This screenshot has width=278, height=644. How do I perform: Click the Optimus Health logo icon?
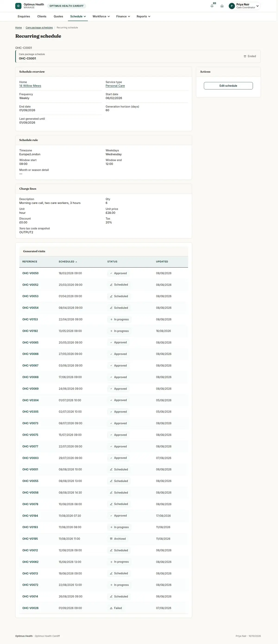[x=18, y=6]
